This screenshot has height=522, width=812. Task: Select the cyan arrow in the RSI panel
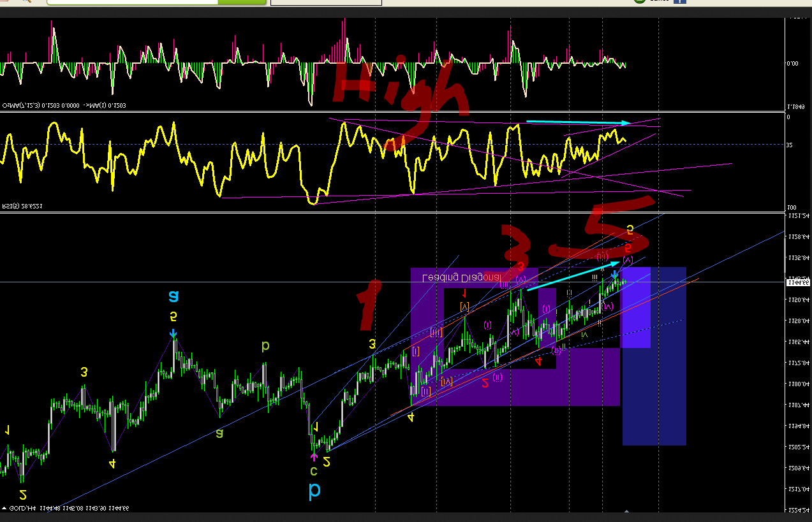pyautogui.click(x=579, y=122)
